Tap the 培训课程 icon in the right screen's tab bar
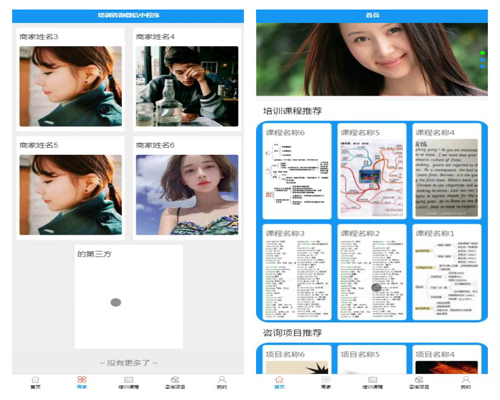The image size is (500, 400). [373, 380]
